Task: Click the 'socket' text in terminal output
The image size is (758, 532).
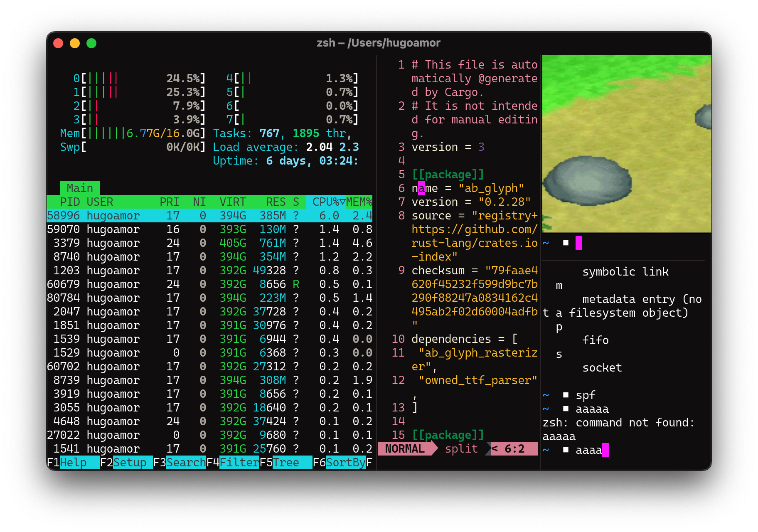Action: click(602, 367)
